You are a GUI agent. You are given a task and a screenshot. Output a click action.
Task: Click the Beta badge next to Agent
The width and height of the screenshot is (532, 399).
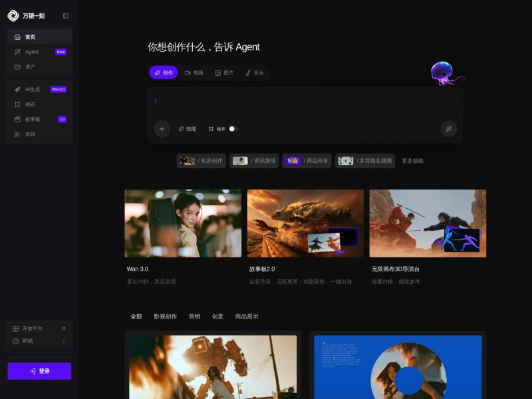(x=61, y=52)
